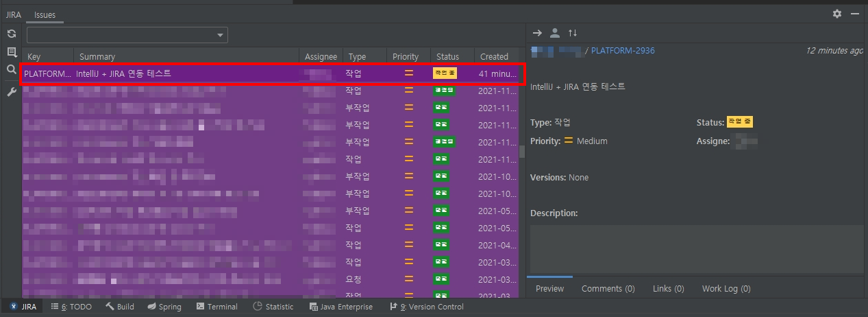Screen dimensions: 868x317
Task: Open the Comments (0) tab
Action: point(608,289)
